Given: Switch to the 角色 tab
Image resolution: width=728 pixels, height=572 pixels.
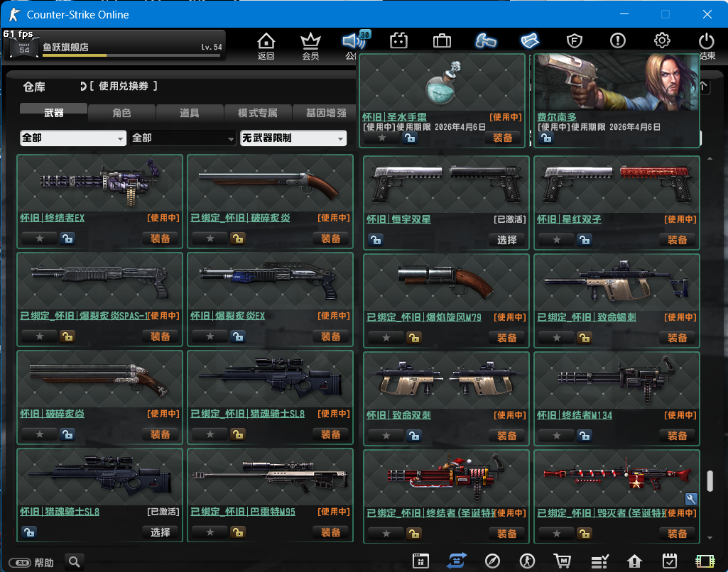Looking at the screenshot, I should 121,113.
